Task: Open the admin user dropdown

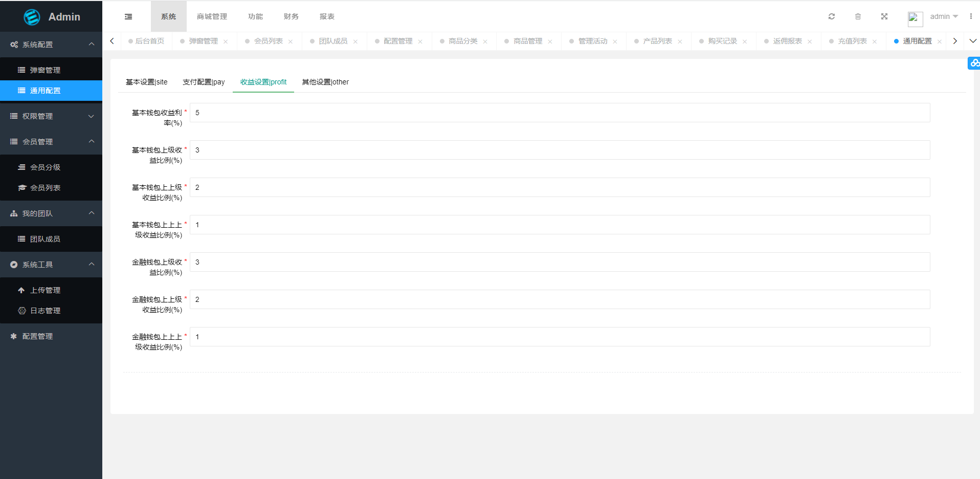Action: click(x=943, y=16)
